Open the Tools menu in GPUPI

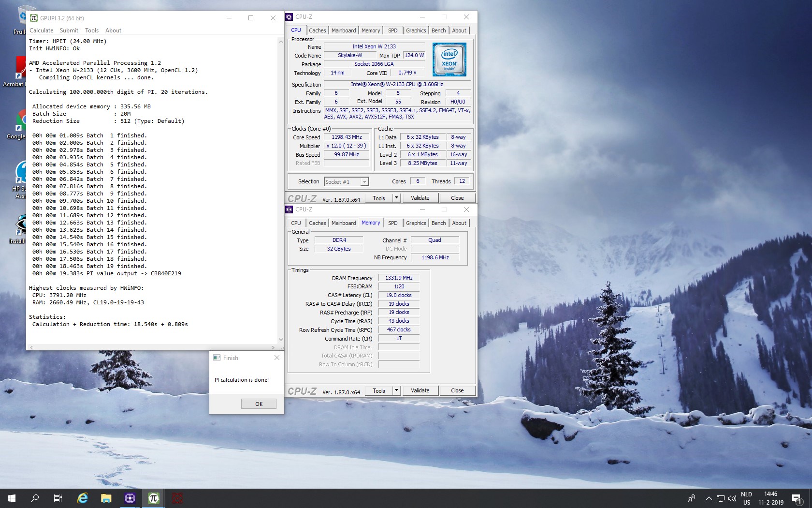92,30
